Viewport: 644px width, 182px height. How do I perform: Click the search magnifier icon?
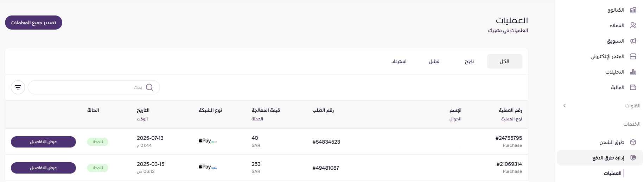[149, 87]
